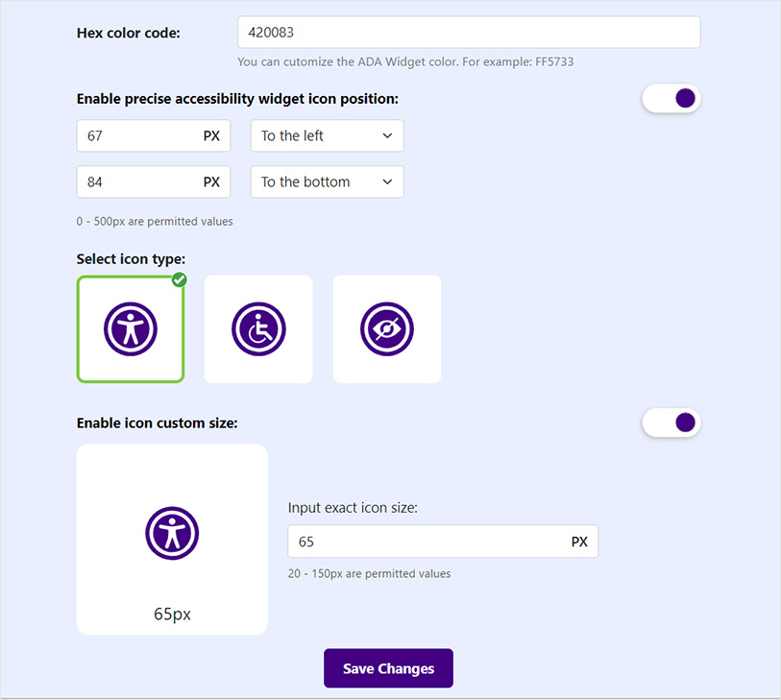
Task: Click the green checkmark badge on selected icon
Action: pos(179,279)
